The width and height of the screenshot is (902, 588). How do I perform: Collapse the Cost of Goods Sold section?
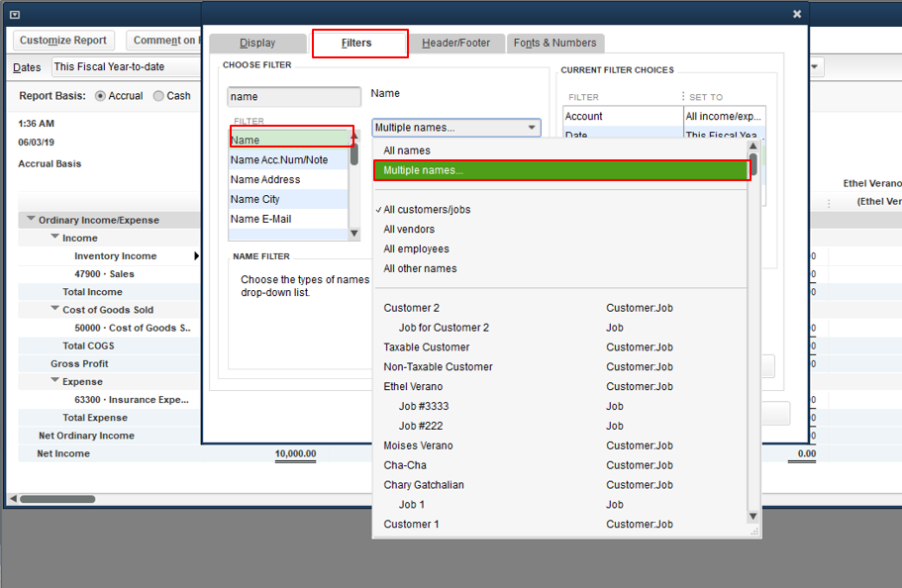54,309
